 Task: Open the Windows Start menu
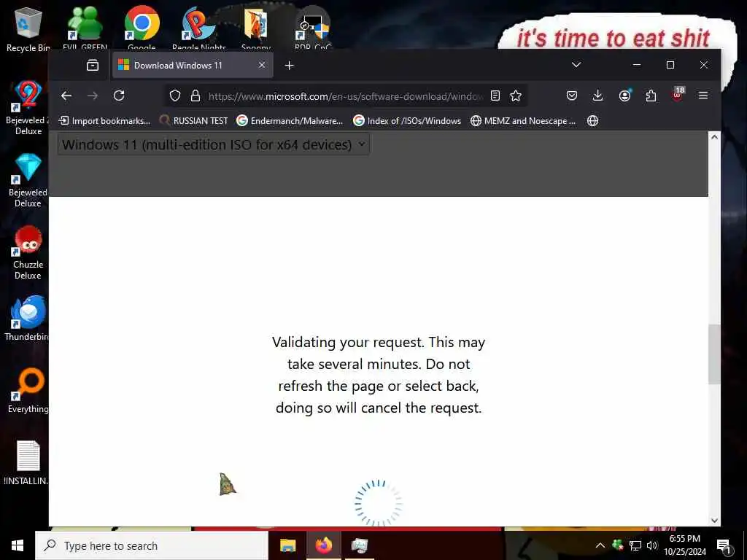[x=18, y=545]
